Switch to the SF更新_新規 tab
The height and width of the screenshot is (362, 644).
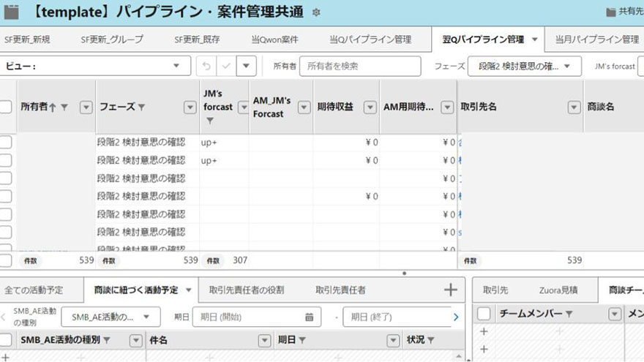click(x=27, y=39)
